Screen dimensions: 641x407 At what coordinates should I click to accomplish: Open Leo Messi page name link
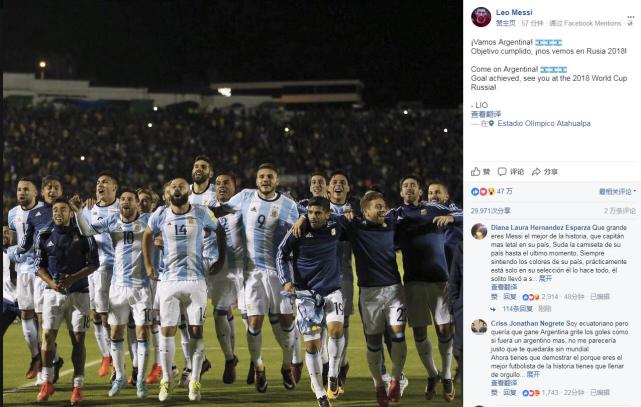click(514, 12)
